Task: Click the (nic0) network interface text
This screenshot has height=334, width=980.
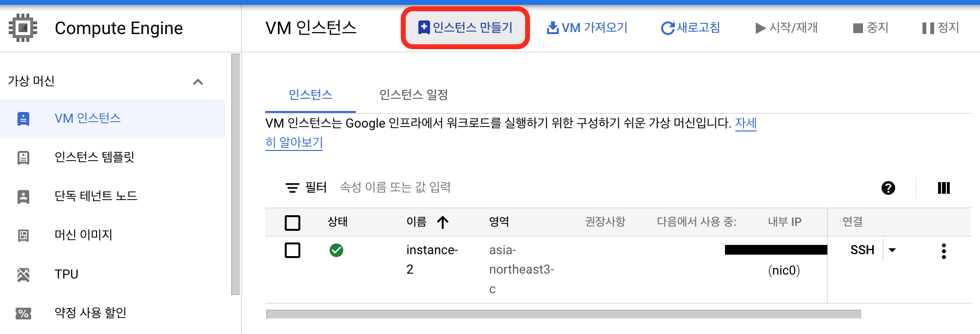Action: click(784, 270)
